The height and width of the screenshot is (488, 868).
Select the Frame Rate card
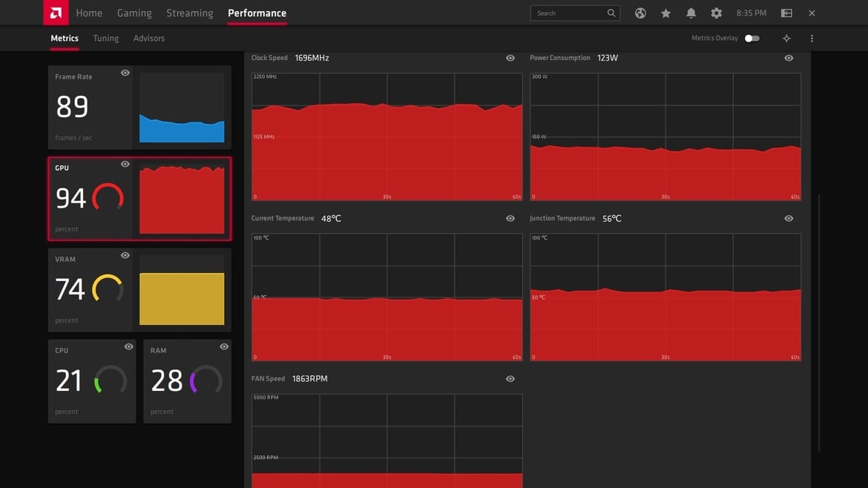click(x=139, y=108)
